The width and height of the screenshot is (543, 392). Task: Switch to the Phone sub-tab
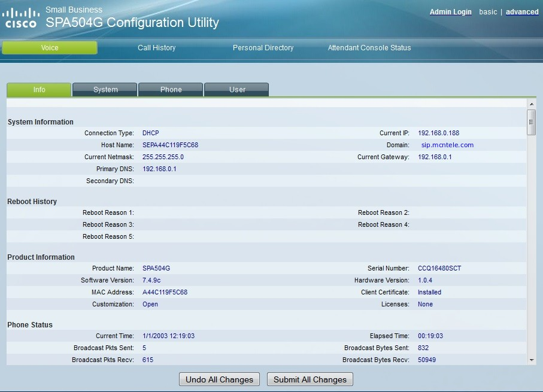171,90
